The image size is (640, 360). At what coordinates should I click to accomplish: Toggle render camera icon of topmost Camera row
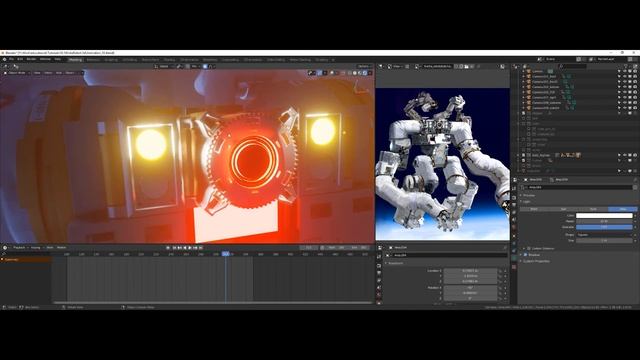635,71
